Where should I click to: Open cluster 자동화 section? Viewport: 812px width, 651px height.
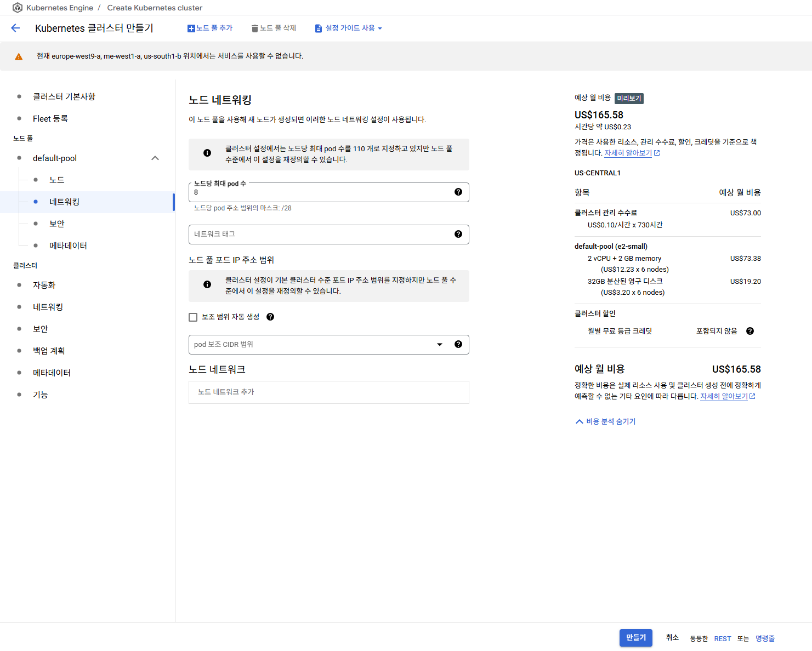tap(44, 285)
